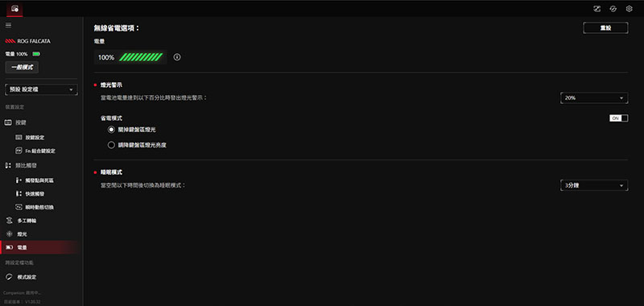Viewport: 644px width, 306px height.
Task: Open the 20% light warning dropdown
Action: tap(594, 98)
